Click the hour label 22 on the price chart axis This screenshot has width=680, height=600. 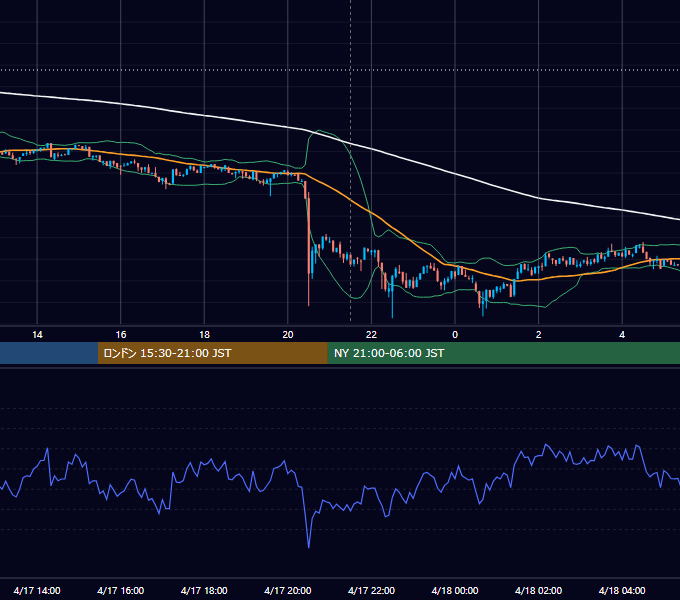pos(371,335)
